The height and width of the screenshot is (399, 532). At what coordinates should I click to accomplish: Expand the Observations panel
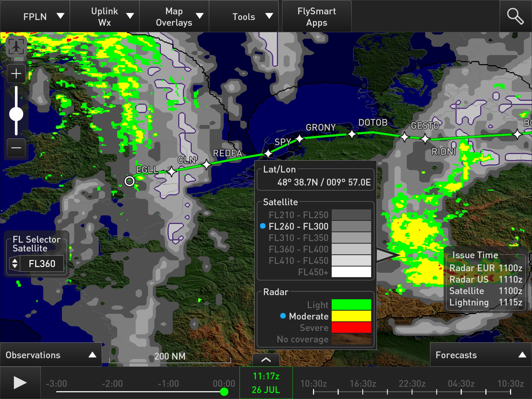[51, 355]
